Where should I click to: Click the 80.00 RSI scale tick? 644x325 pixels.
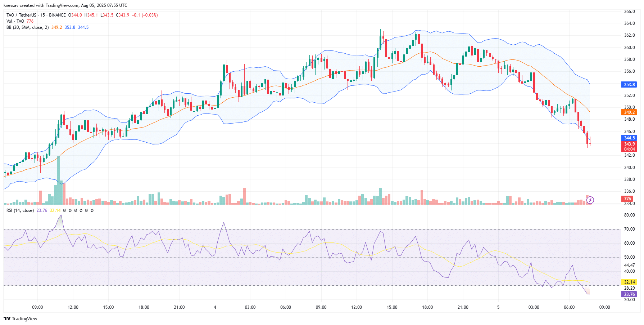point(629,215)
